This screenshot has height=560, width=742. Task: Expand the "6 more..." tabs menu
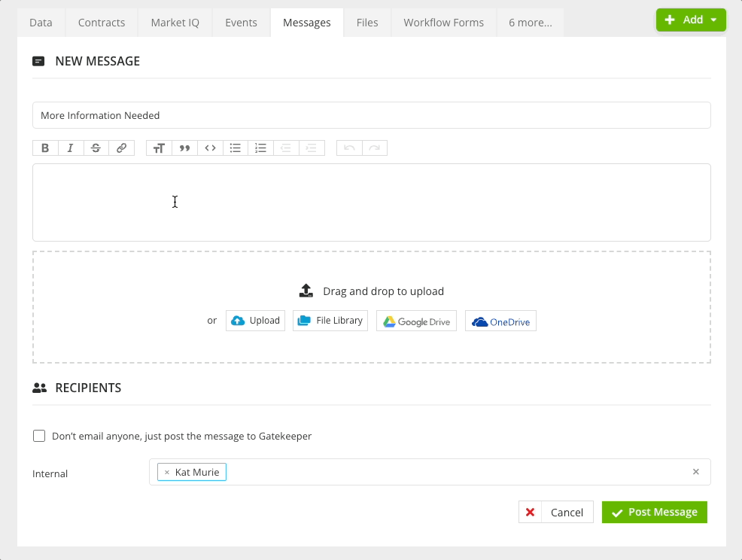pos(530,23)
